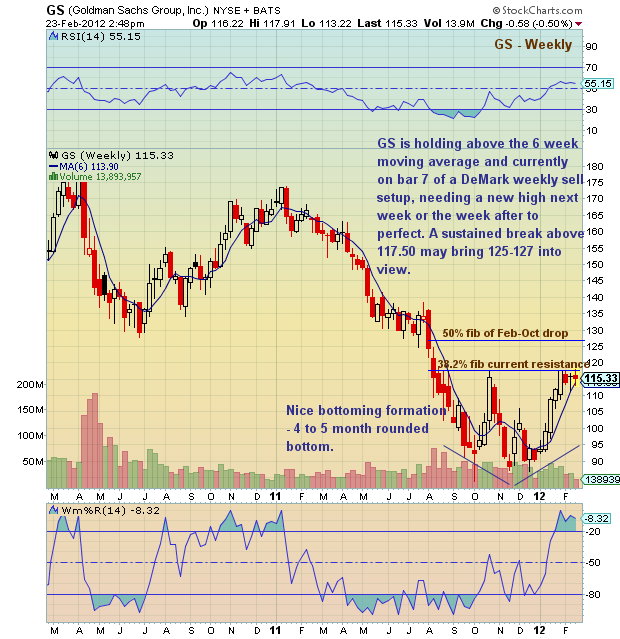Image resolution: width=620 pixels, height=639 pixels.
Task: Click the green Volume bars legend icon
Action: pos(53,176)
